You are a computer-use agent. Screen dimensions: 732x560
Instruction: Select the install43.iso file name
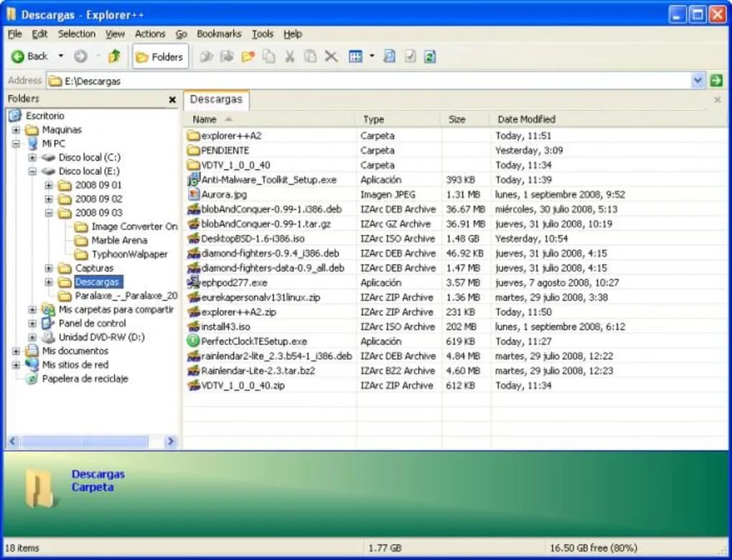point(225,327)
